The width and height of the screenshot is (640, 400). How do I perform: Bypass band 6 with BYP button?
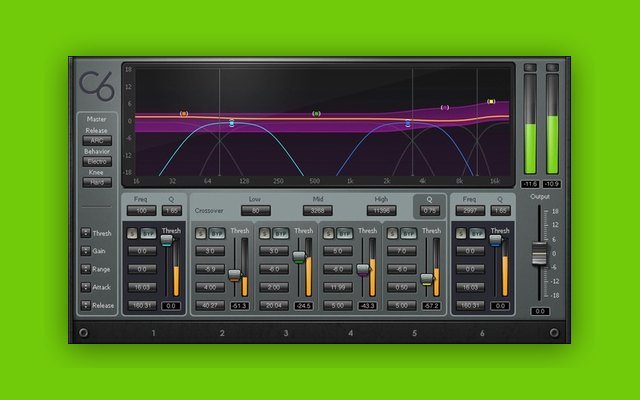(x=477, y=233)
